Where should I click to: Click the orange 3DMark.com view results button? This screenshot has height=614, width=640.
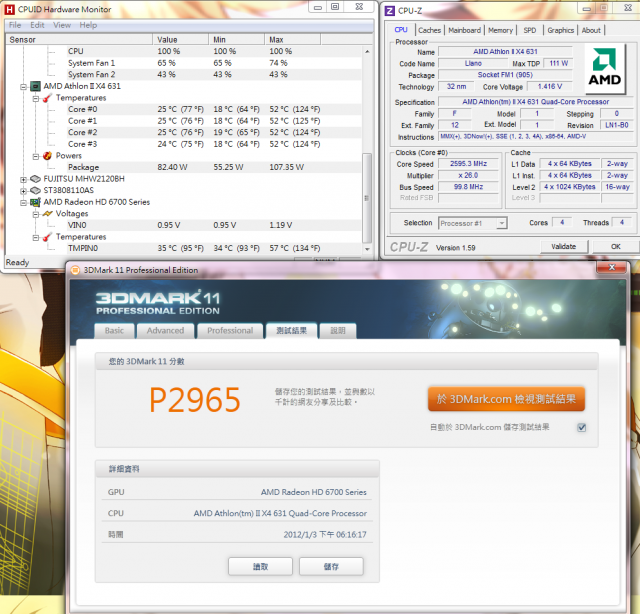[x=506, y=399]
